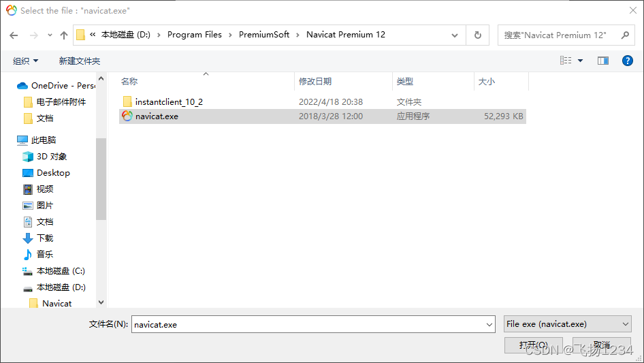This screenshot has height=363, width=644.
Task: Select 本地磁盘 (C:) in sidebar
Action: (54, 271)
